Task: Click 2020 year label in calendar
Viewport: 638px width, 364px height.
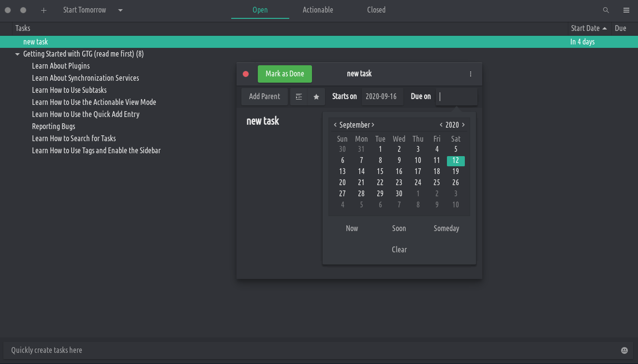Action: click(452, 125)
